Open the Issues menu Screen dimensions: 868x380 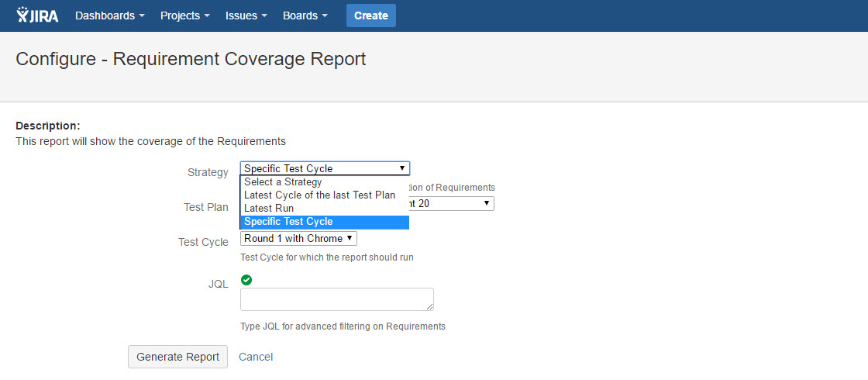point(246,16)
